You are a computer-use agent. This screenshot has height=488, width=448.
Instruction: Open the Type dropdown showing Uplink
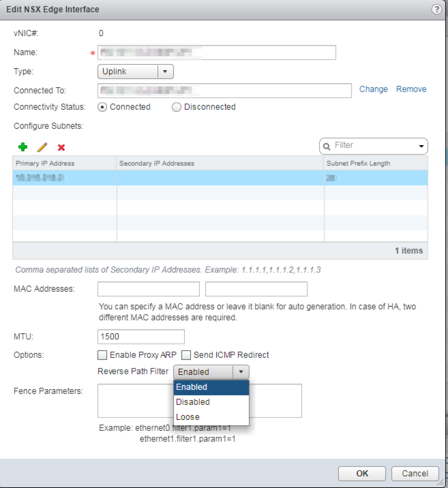[165, 71]
